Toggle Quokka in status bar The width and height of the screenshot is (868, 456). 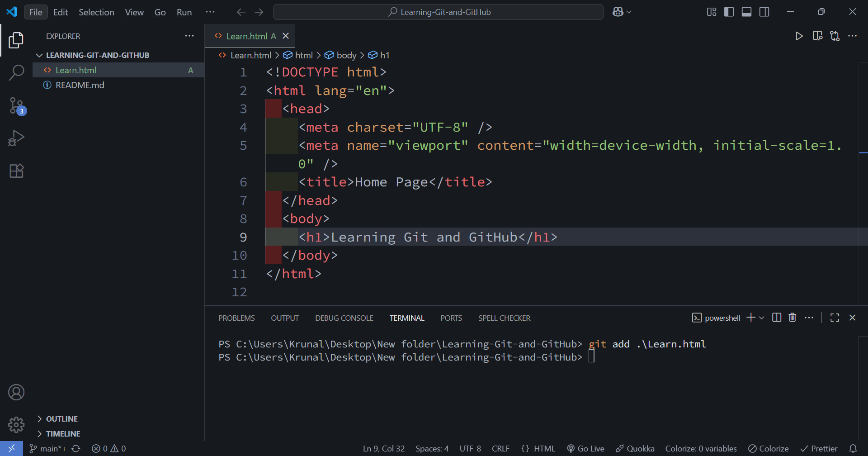point(635,448)
